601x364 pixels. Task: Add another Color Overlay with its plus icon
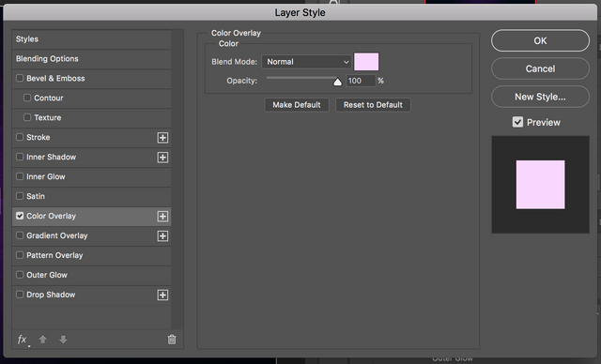[162, 217]
